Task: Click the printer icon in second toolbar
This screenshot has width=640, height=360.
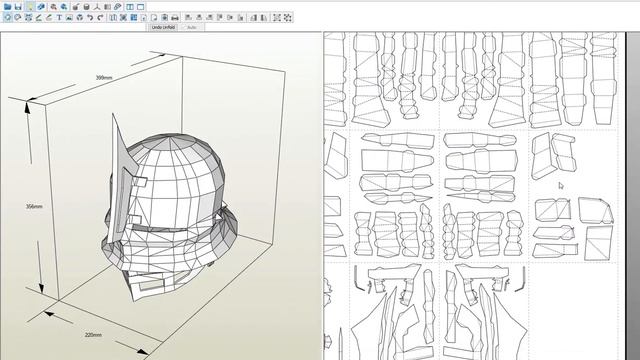Action: click(x=175, y=18)
